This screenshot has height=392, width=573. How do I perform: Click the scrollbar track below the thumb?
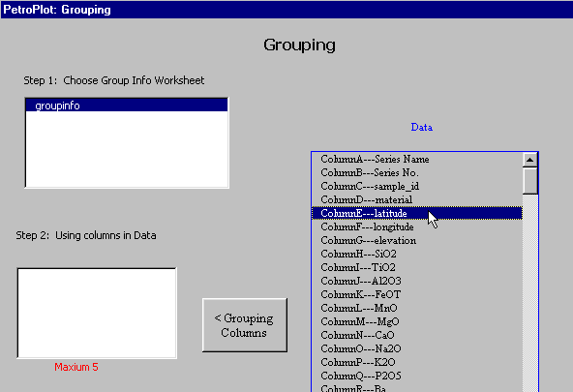coord(529,293)
